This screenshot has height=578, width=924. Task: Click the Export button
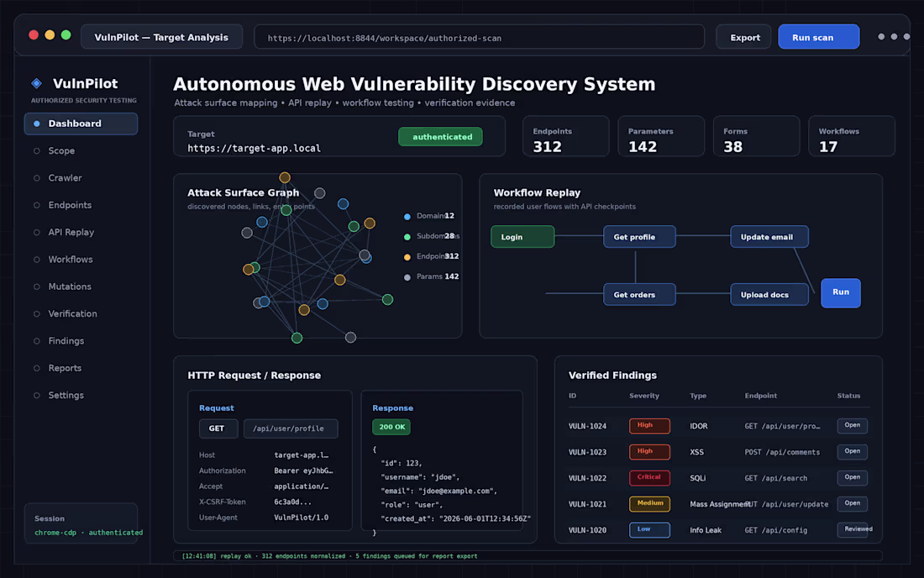[743, 37]
